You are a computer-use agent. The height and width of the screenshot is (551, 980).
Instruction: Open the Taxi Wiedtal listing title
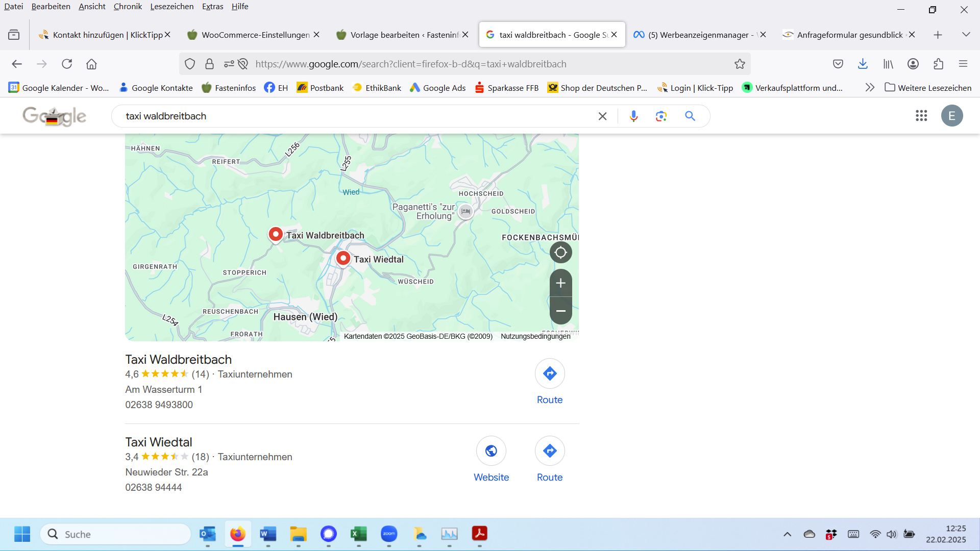pyautogui.click(x=159, y=442)
